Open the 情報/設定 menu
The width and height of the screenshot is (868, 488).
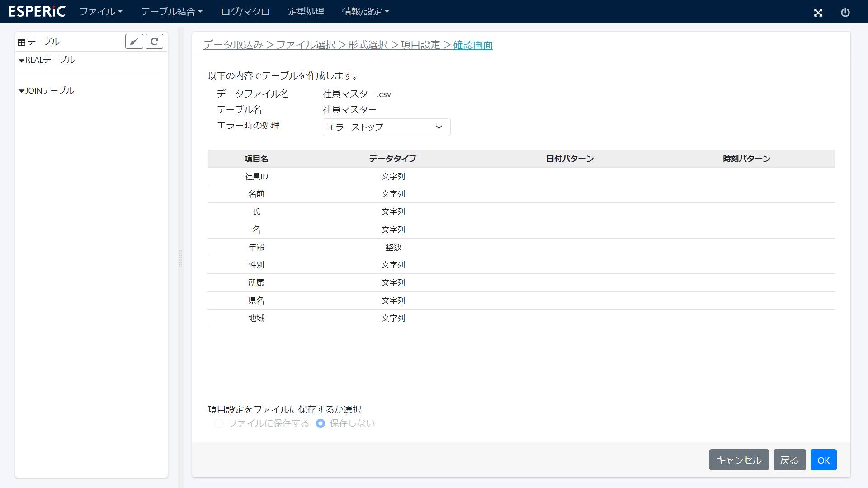365,11
